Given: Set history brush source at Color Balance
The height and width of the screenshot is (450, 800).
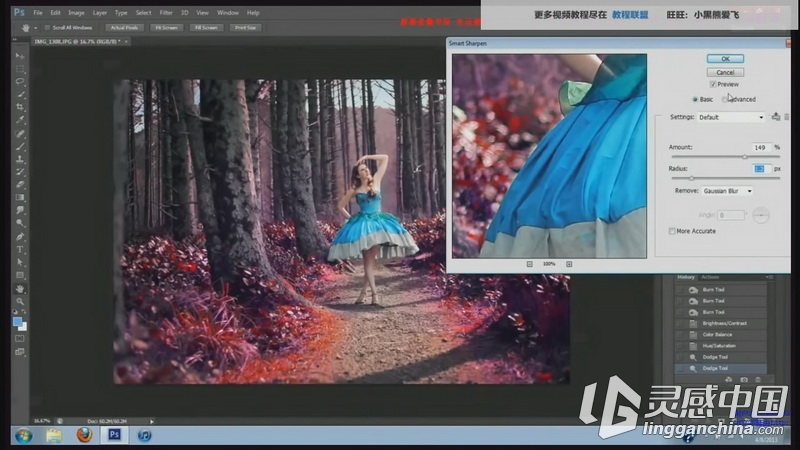Looking at the screenshot, I should click(680, 335).
